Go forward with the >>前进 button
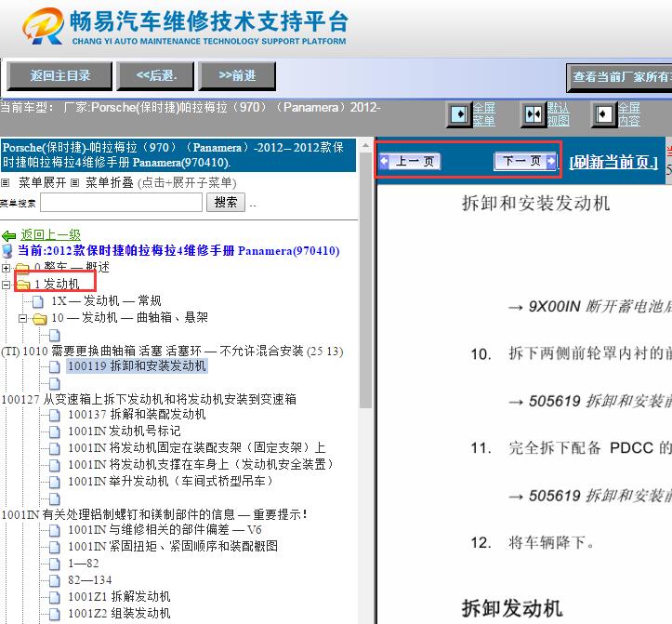This screenshot has width=672, height=624. (237, 76)
